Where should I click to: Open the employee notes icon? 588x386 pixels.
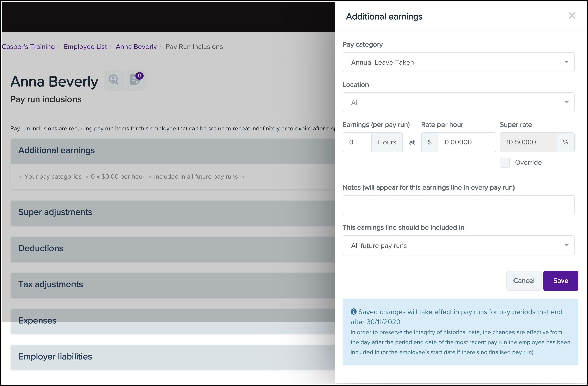(135, 80)
